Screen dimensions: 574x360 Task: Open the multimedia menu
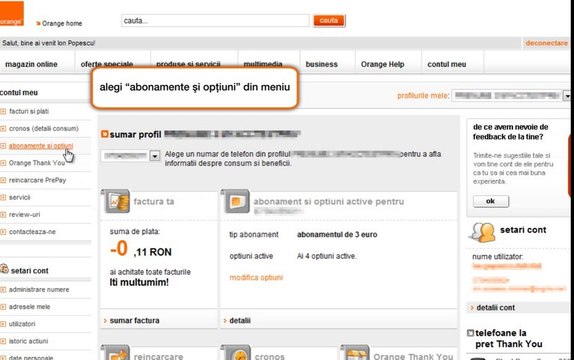(x=263, y=64)
